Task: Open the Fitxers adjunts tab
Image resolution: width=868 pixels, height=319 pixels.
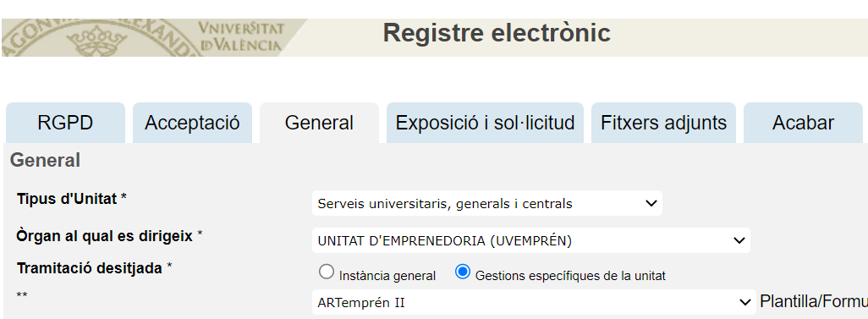Action: click(664, 123)
